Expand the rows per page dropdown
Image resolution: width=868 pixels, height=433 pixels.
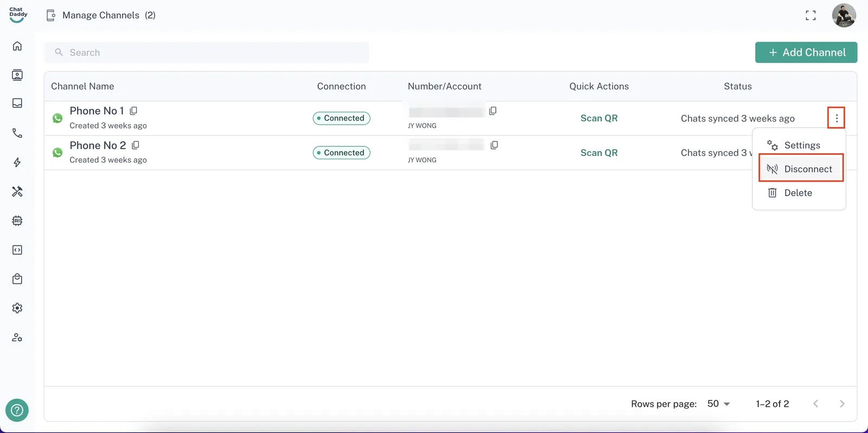click(719, 404)
